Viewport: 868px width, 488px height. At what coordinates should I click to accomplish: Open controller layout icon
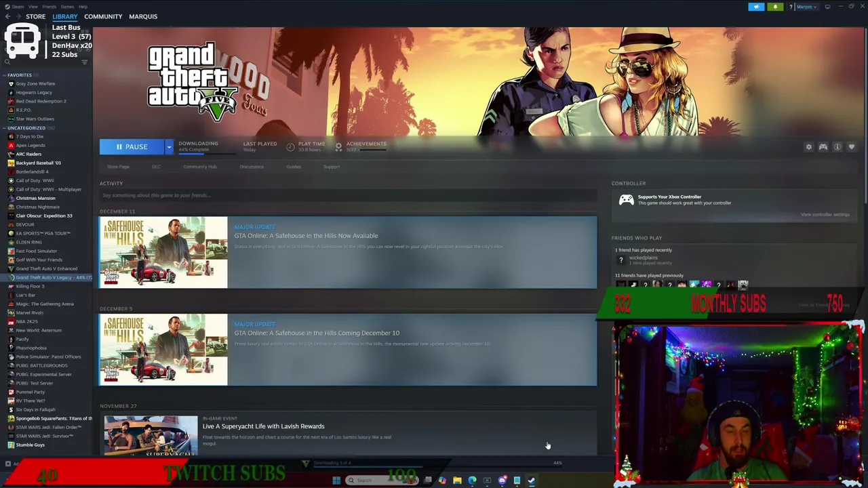(823, 147)
